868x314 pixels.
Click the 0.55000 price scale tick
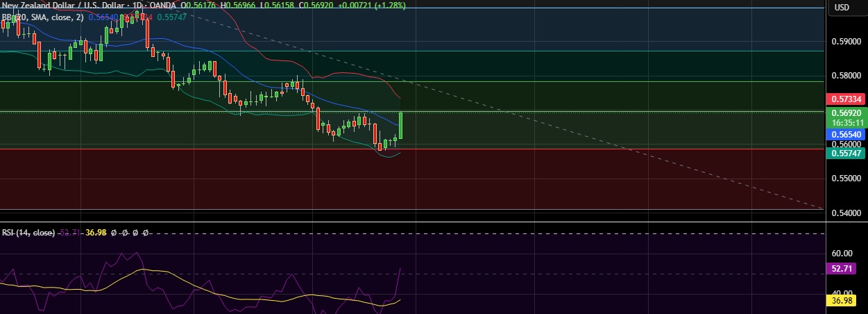tap(846, 179)
